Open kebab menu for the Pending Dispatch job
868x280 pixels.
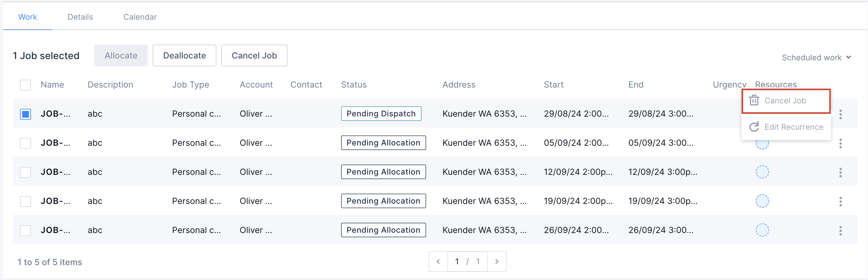840,114
